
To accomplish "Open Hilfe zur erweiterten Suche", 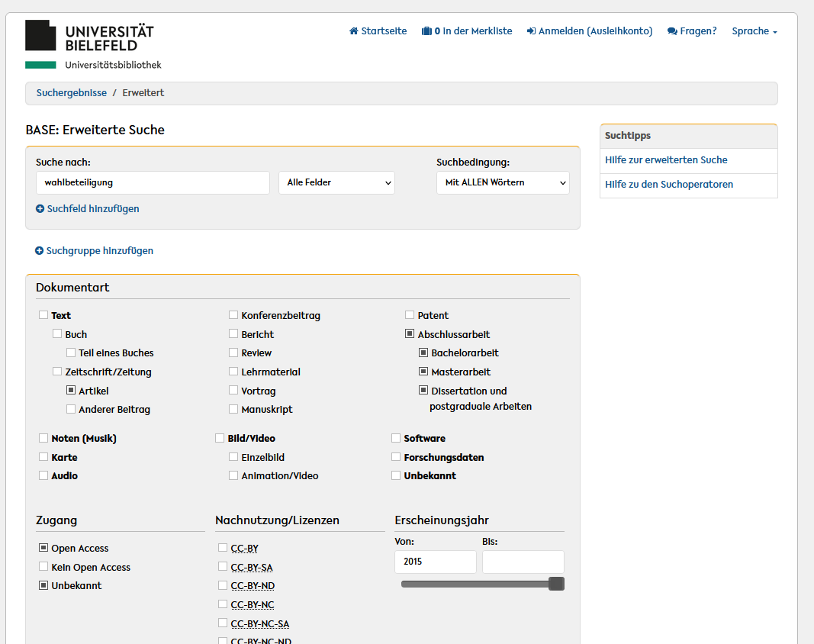I will (x=666, y=160).
